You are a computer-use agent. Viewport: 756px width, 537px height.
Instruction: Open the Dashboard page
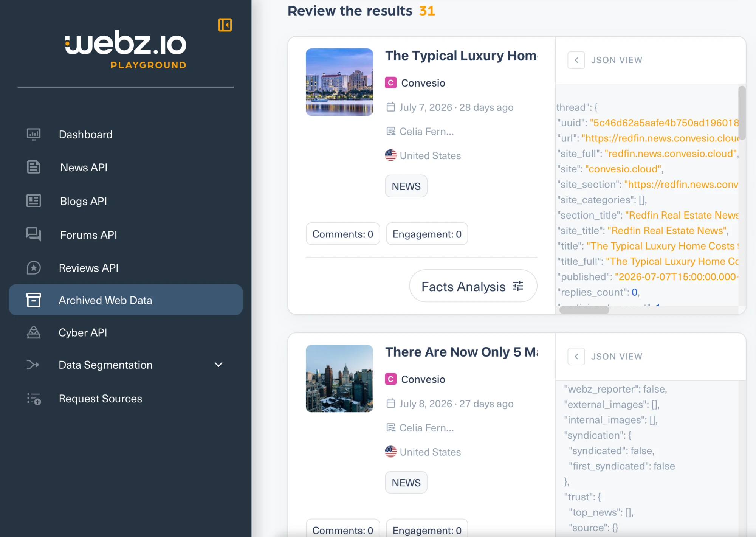(86, 134)
